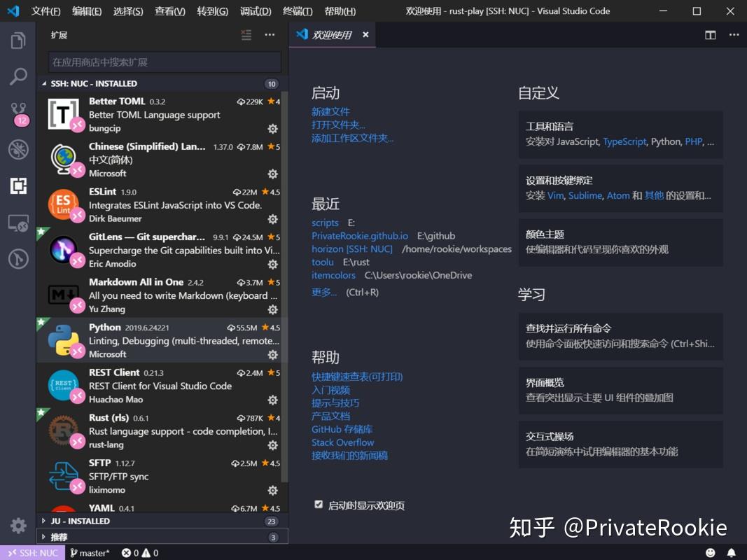The width and height of the screenshot is (747, 560).
Task: Open the Debug view in activity bar
Action: click(18, 150)
